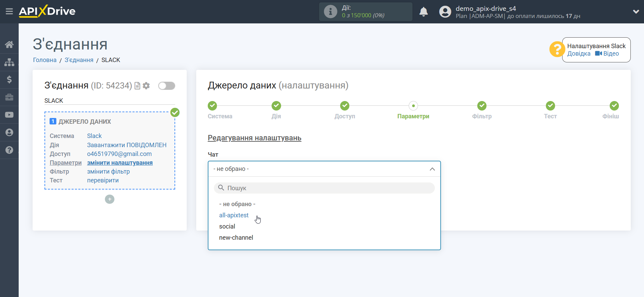The width and height of the screenshot is (644, 297).
Task: Click Завантажити ПОВІДОМЛЕН action link
Action: [127, 145]
